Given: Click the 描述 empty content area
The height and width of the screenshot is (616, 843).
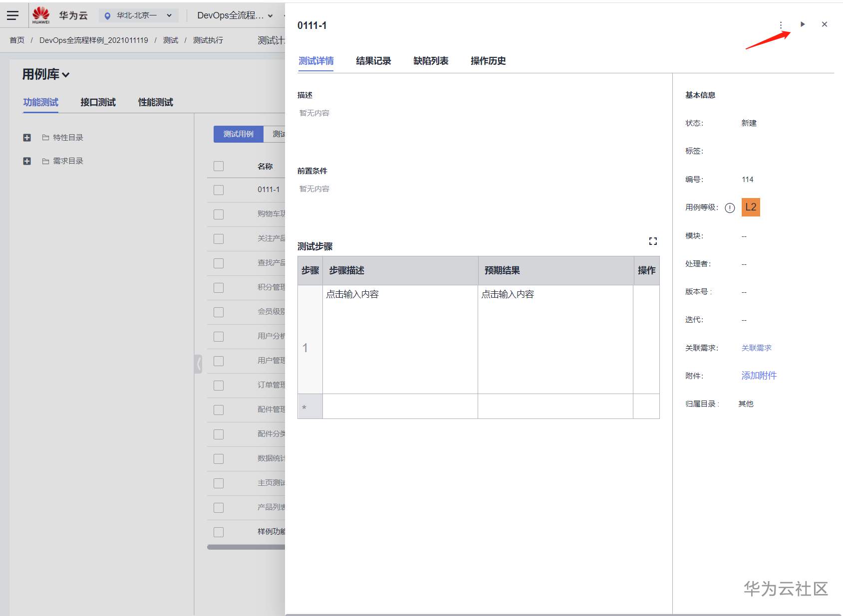Looking at the screenshot, I should (314, 113).
